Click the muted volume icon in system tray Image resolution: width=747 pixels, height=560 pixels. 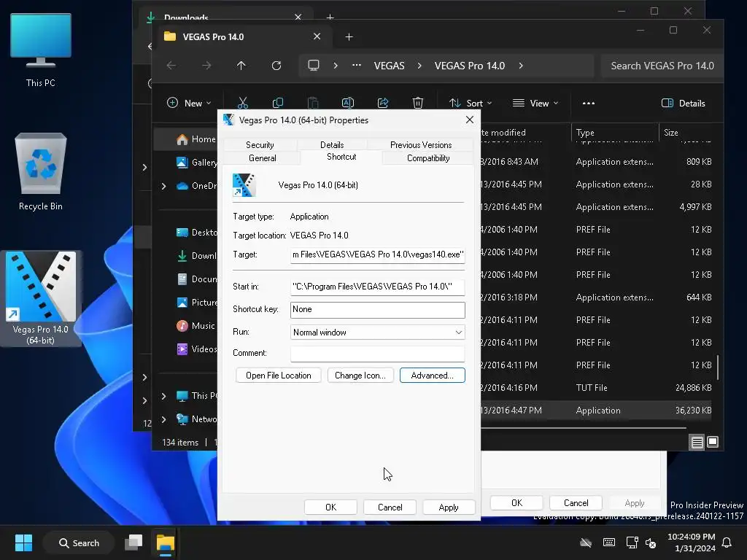(x=651, y=542)
